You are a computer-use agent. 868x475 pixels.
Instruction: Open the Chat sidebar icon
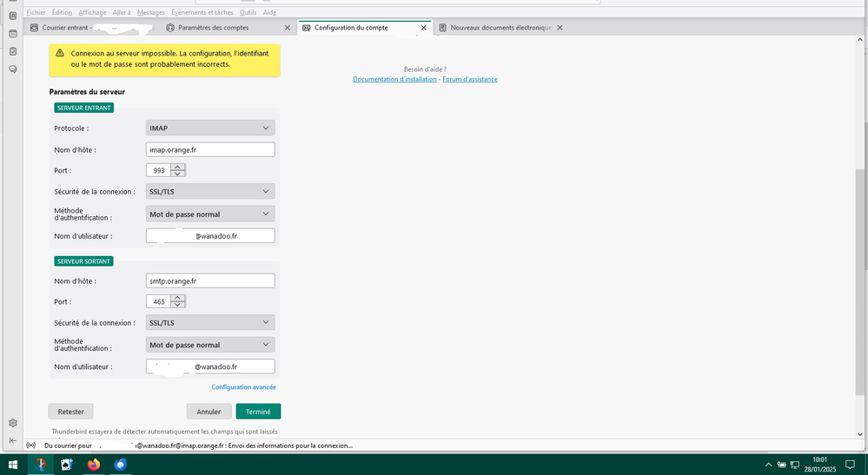(13, 69)
